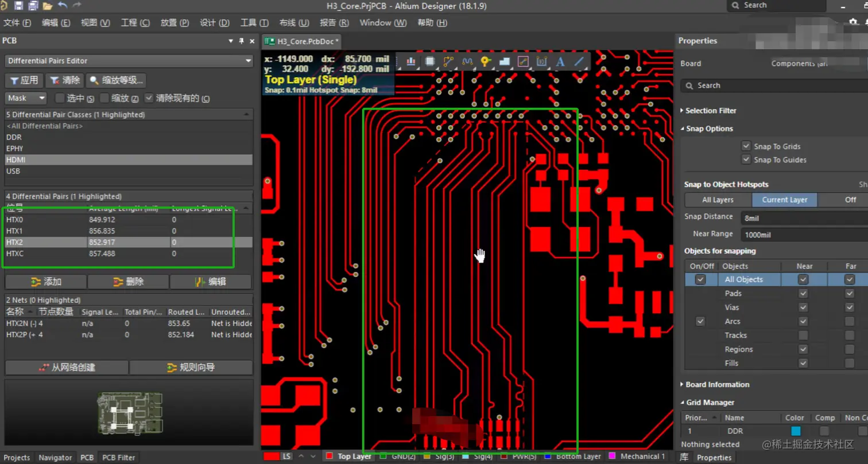The image size is (868, 464).
Task: Click the Snap Distance 8mil input field
Action: coord(804,218)
